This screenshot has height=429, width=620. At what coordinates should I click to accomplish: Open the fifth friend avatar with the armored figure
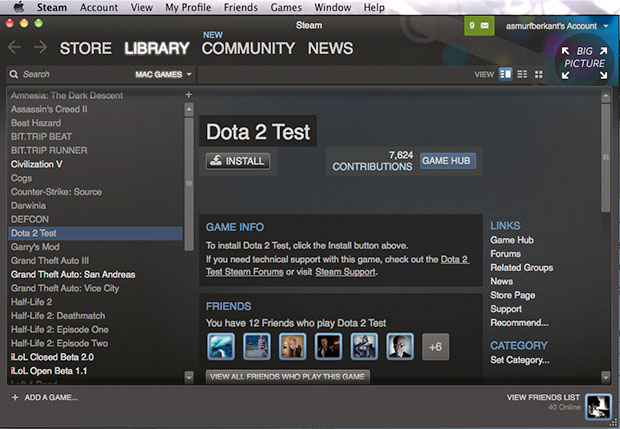coord(364,346)
